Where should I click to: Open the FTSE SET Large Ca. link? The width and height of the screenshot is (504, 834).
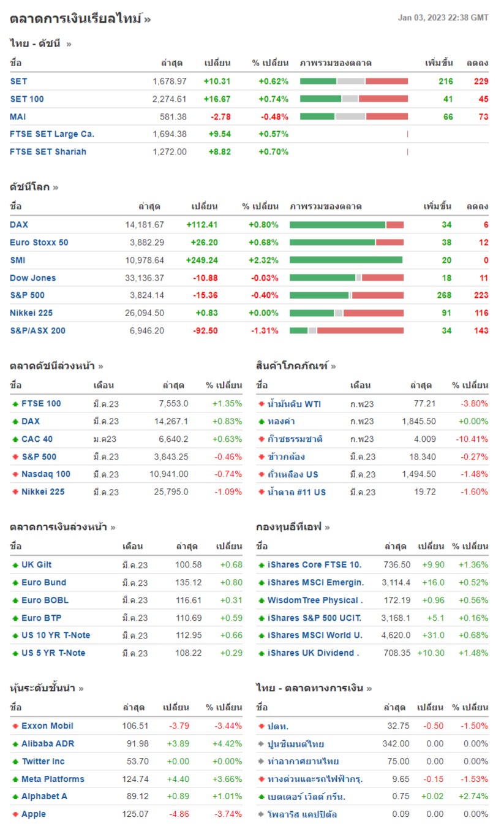[52, 134]
